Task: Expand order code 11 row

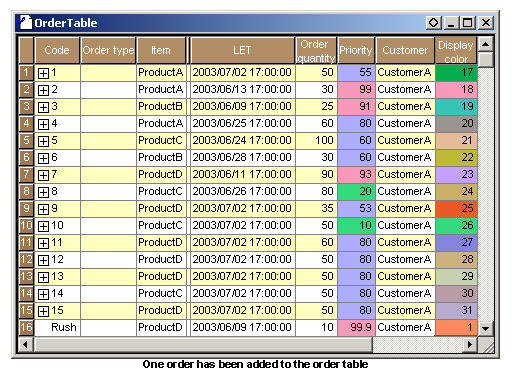Action: pos(43,243)
